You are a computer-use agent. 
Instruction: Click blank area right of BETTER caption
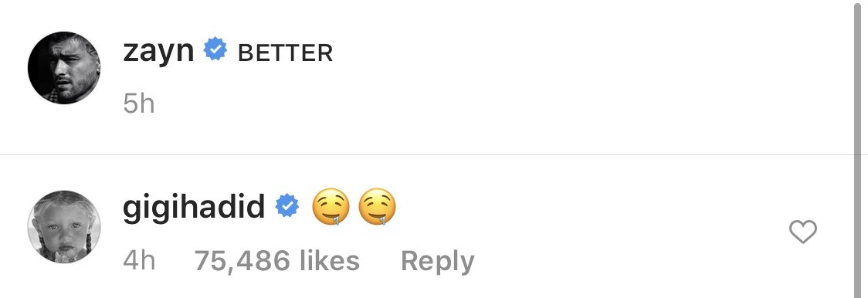tap(581, 53)
